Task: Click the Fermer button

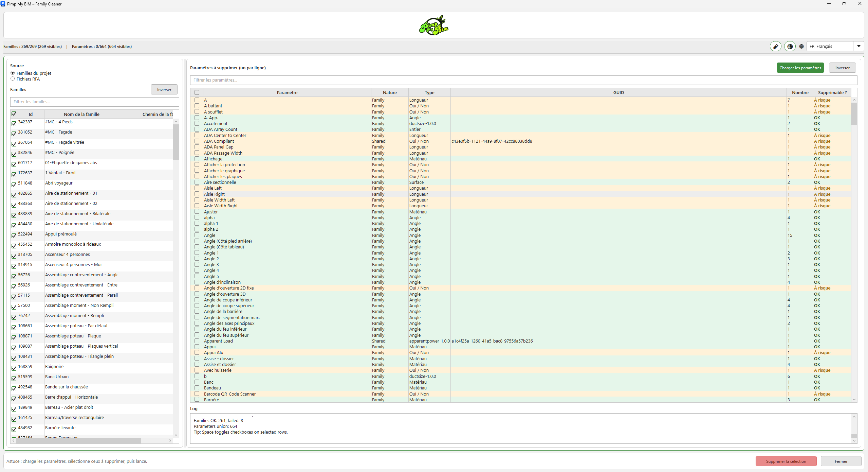Action: pyautogui.click(x=841, y=461)
